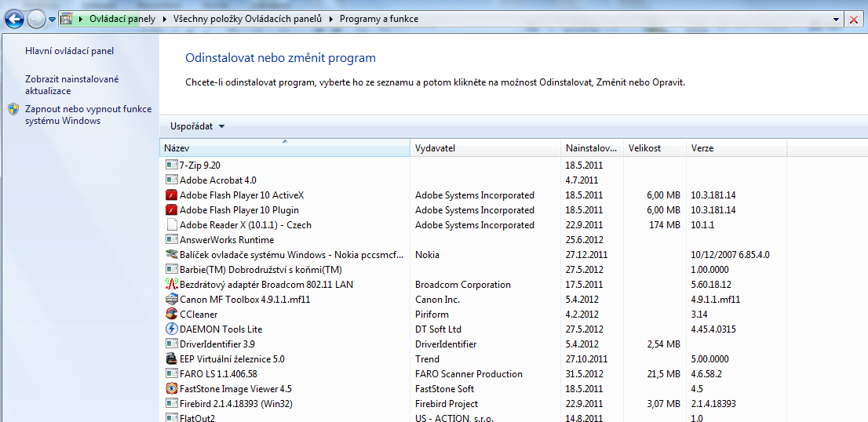868x422 pixels.
Task: Select FastStone Image Viewer icon
Action: (x=172, y=388)
